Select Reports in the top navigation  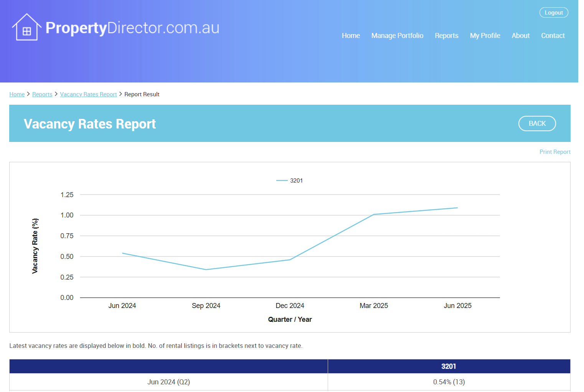(446, 36)
